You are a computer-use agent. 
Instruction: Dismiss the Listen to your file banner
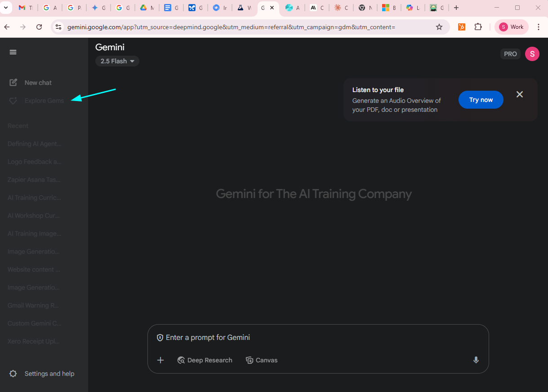[x=520, y=94]
